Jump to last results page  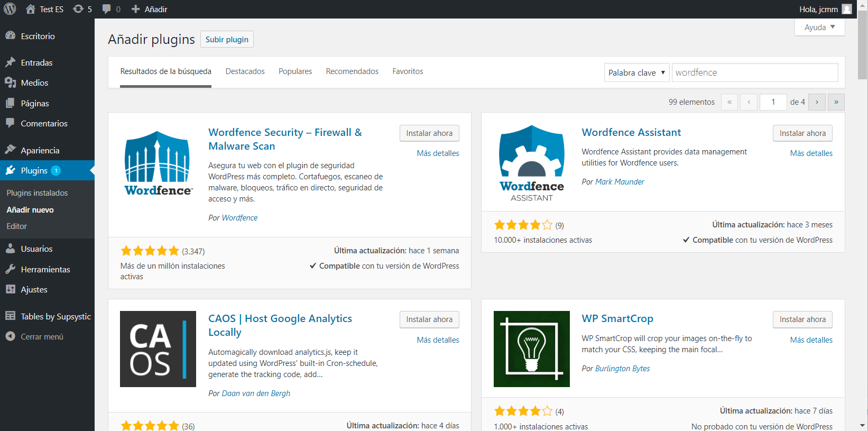[836, 102]
